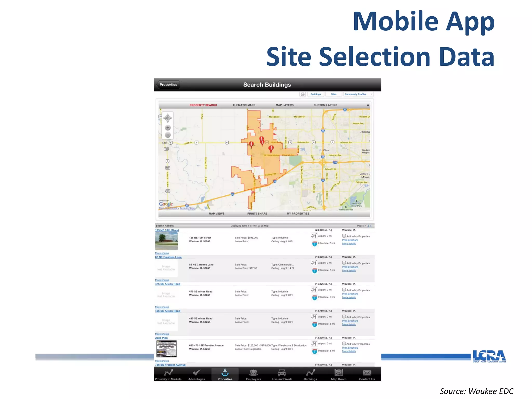Click interstate shield for Auto Plex

pos(315,351)
